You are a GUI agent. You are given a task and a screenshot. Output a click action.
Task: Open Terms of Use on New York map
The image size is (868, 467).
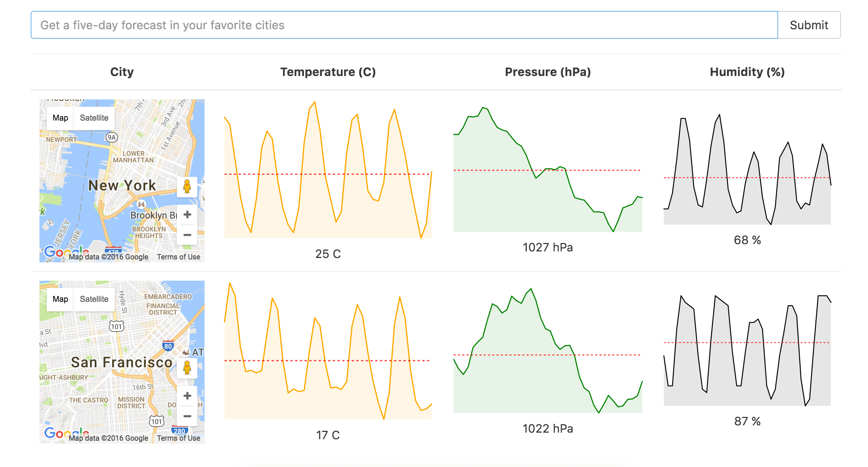178,257
